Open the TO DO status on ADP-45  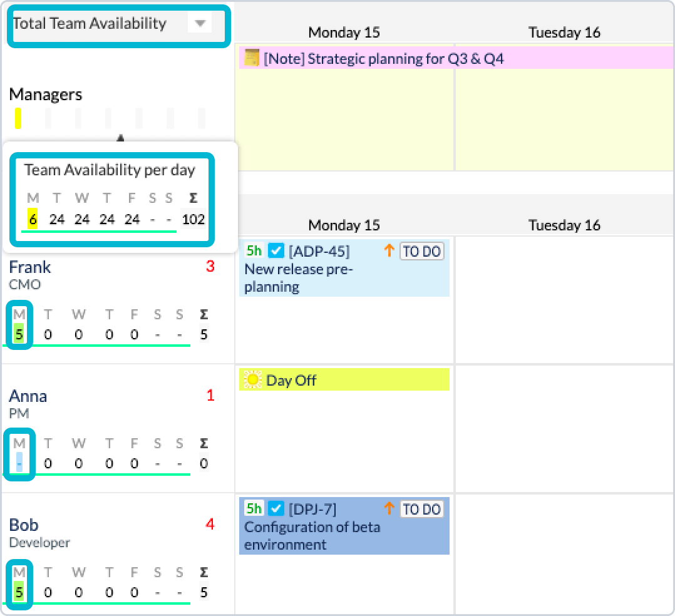point(421,252)
